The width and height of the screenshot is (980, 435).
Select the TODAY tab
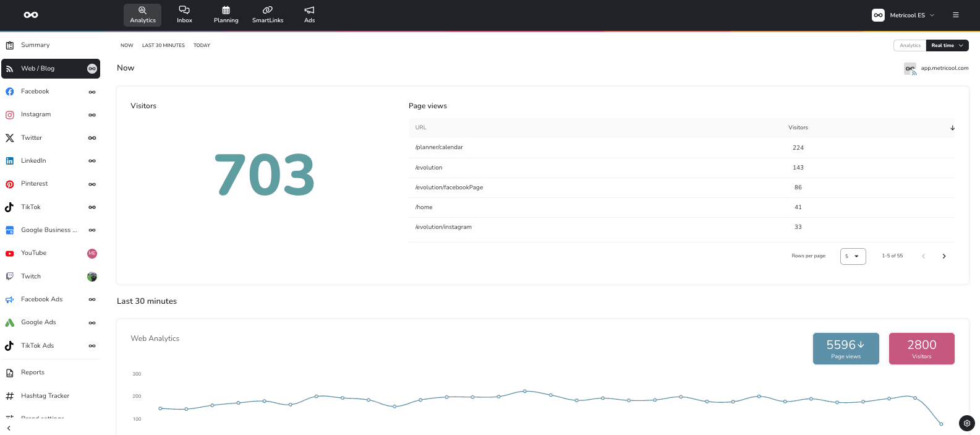pyautogui.click(x=202, y=46)
